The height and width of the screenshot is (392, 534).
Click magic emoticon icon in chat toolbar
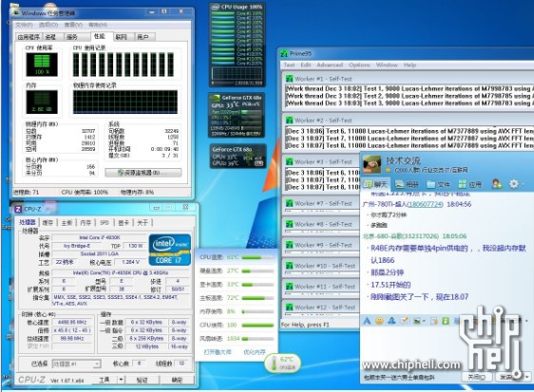pyautogui.click(x=391, y=321)
